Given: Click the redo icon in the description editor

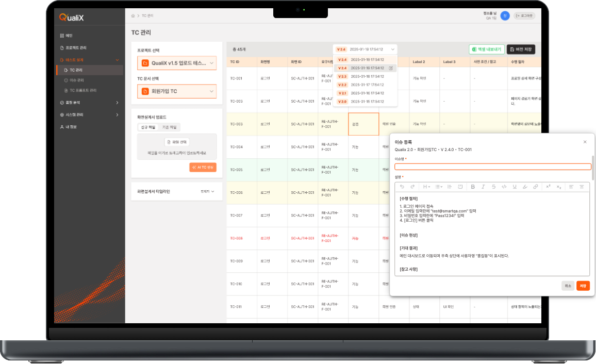Looking at the screenshot, I should coord(412,187).
